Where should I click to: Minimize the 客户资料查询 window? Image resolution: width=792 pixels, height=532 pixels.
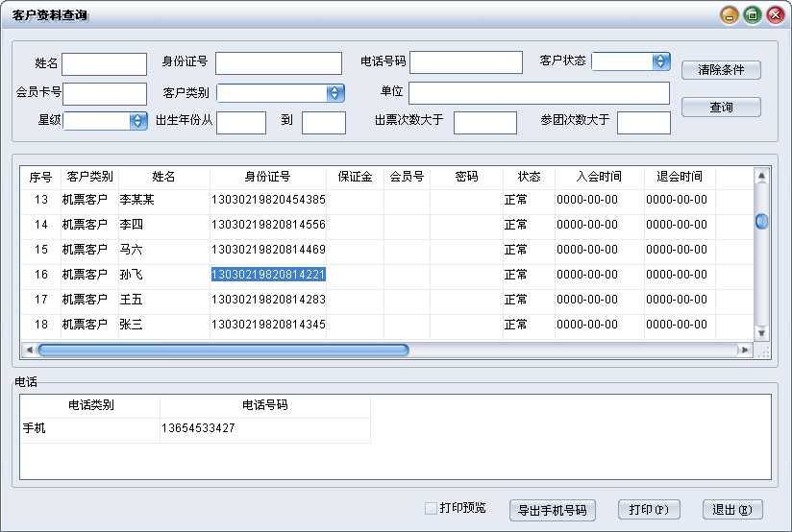click(x=729, y=15)
